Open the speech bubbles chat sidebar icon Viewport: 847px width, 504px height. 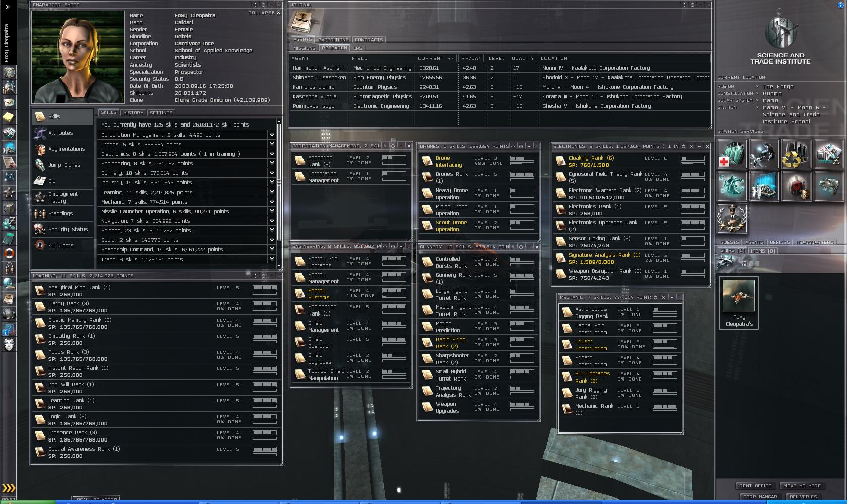[9, 268]
